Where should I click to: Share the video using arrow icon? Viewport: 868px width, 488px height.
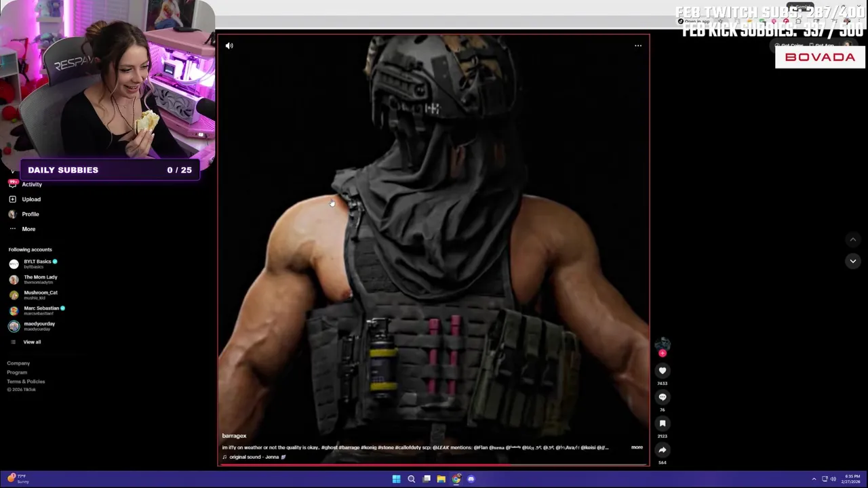(x=663, y=450)
